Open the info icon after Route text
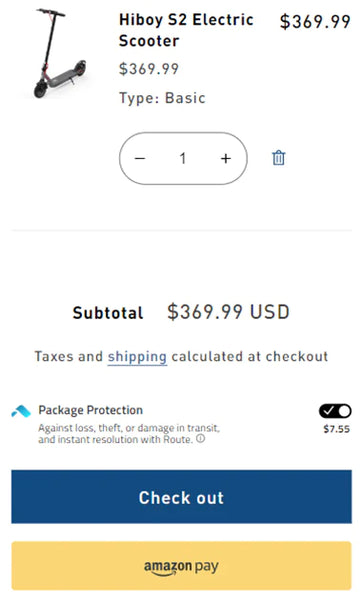The image size is (362, 600). pos(201,439)
